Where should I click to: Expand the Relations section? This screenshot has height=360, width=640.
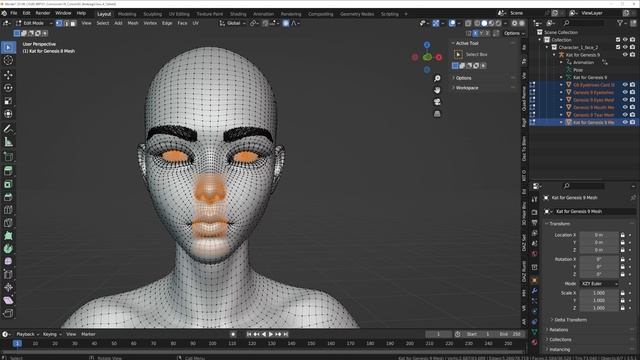pos(558,330)
